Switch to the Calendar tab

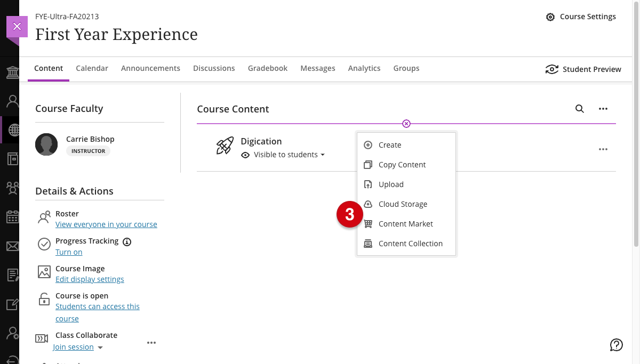(92, 68)
